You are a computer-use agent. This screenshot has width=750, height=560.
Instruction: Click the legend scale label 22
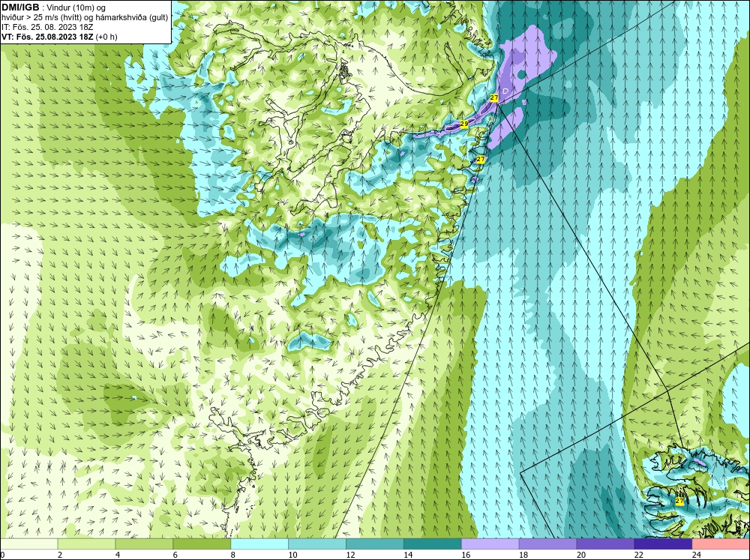(638, 555)
